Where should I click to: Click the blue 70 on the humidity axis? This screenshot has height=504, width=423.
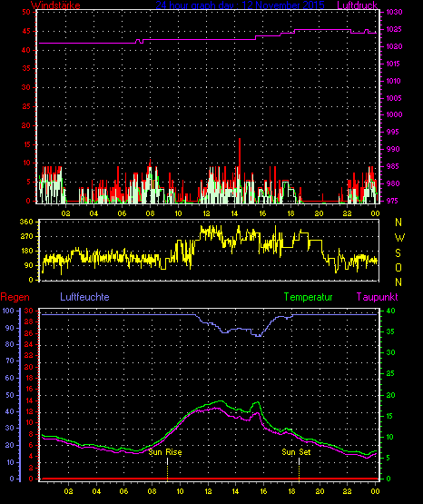coord(10,361)
